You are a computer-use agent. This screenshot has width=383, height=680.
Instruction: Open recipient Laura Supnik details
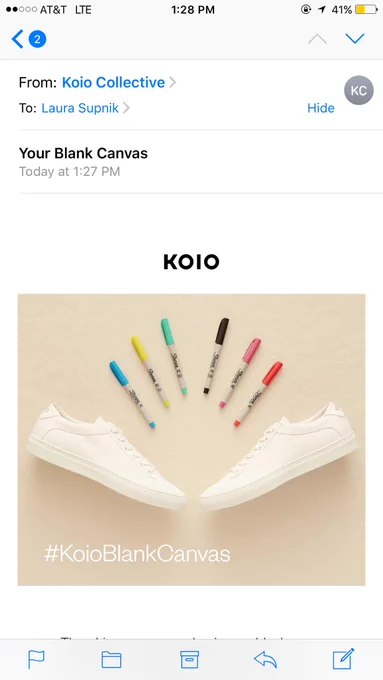pyautogui.click(x=80, y=108)
